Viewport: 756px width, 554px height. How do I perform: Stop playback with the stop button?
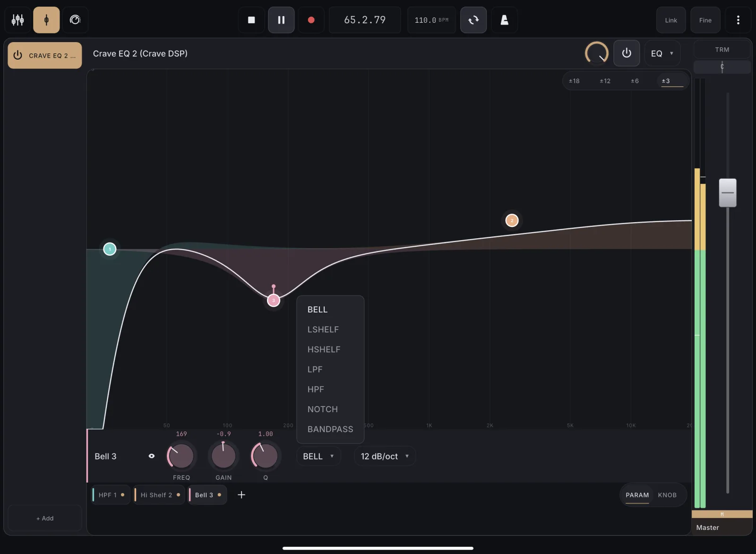click(x=251, y=20)
